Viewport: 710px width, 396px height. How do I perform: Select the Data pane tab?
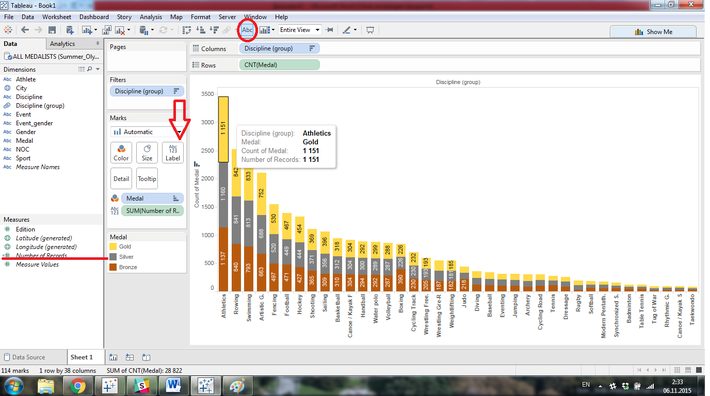(x=10, y=44)
